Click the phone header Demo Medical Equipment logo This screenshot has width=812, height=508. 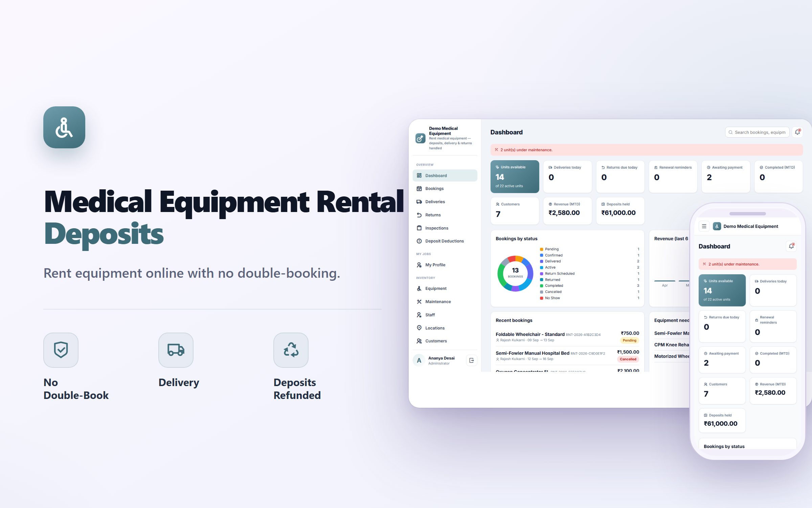pyautogui.click(x=717, y=226)
